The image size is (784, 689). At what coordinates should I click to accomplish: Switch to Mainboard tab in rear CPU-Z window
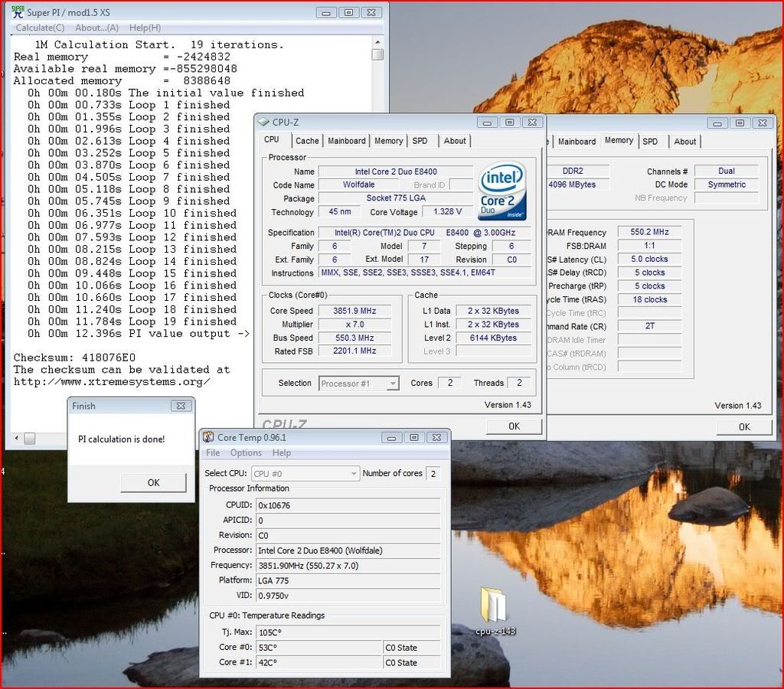(x=577, y=142)
